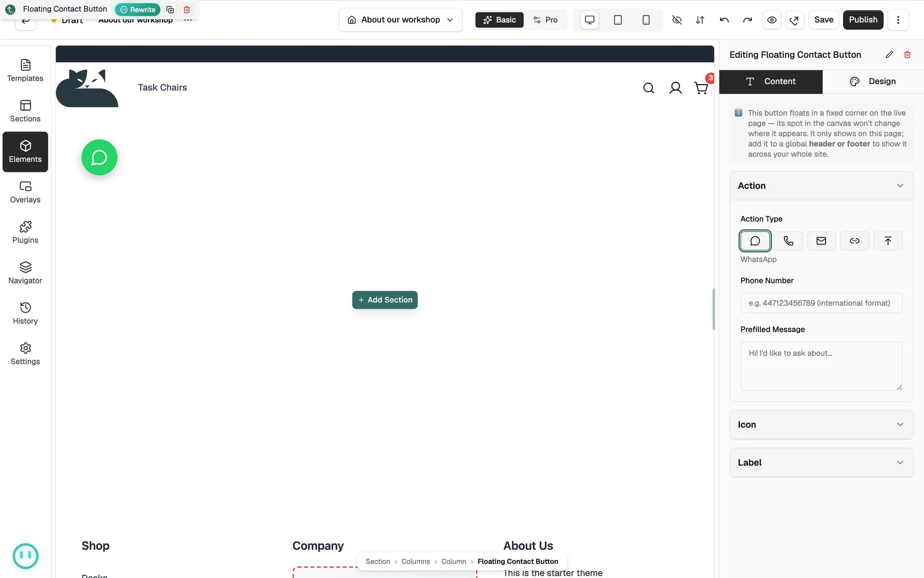Click the Save button

pos(824,20)
